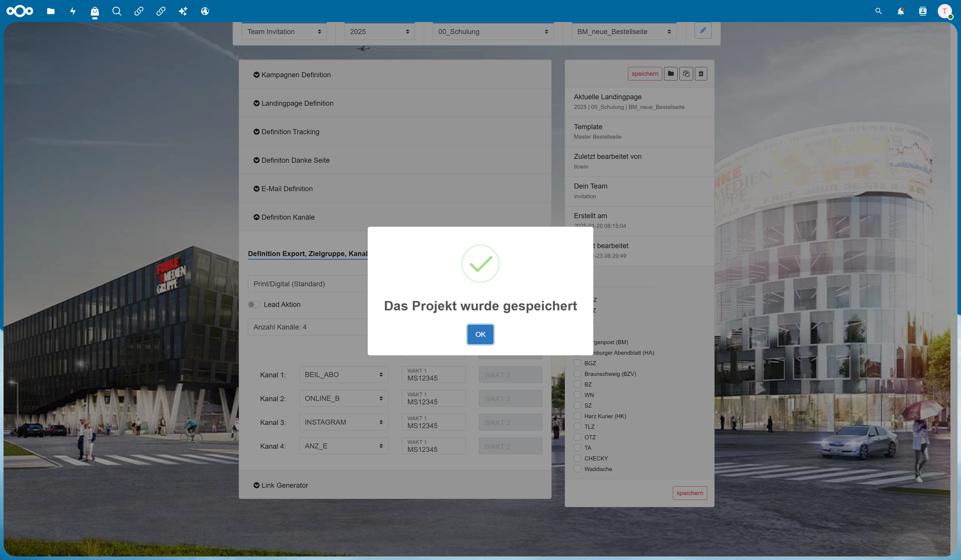961x560 pixels.
Task: Open the magnifier app icon in navigation
Action: 117,11
